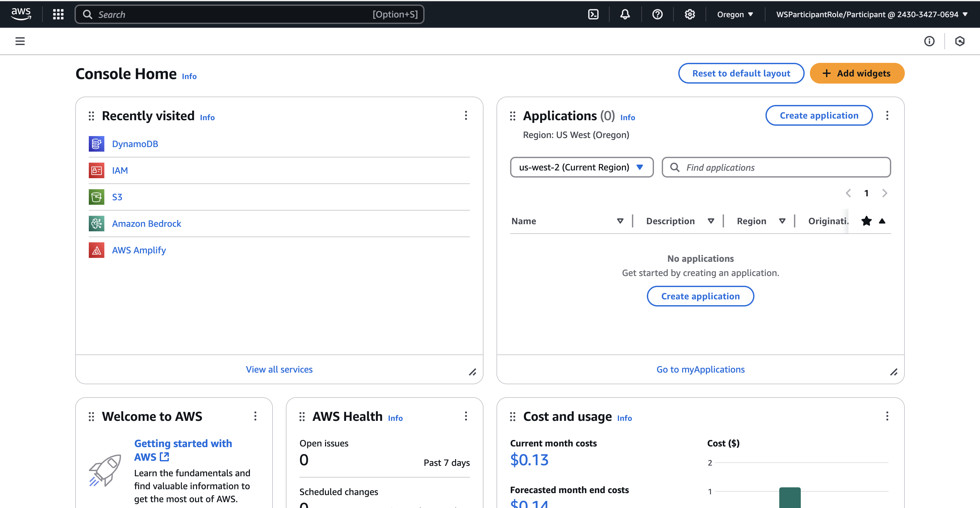This screenshot has height=508, width=980.
Task: Expand the Oregon region dropdown
Action: click(x=735, y=15)
